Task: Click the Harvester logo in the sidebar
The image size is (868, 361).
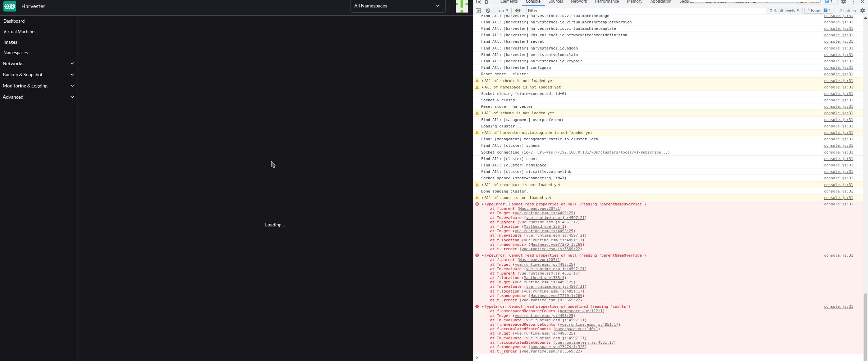Action: coord(10,6)
